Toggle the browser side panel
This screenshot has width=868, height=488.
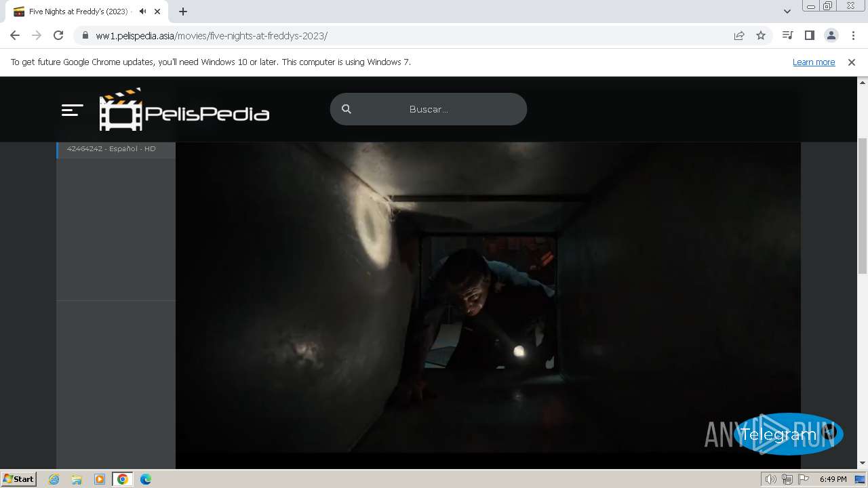tap(809, 36)
